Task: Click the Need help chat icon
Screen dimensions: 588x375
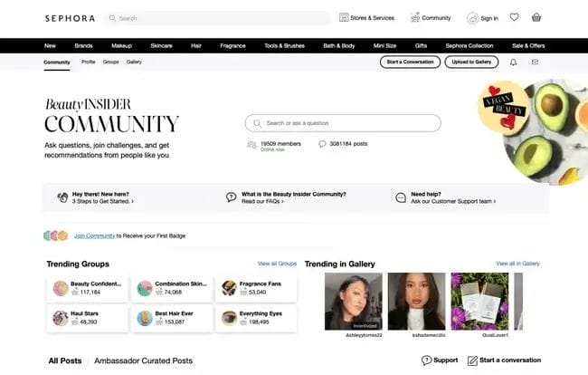Action: tap(401, 197)
